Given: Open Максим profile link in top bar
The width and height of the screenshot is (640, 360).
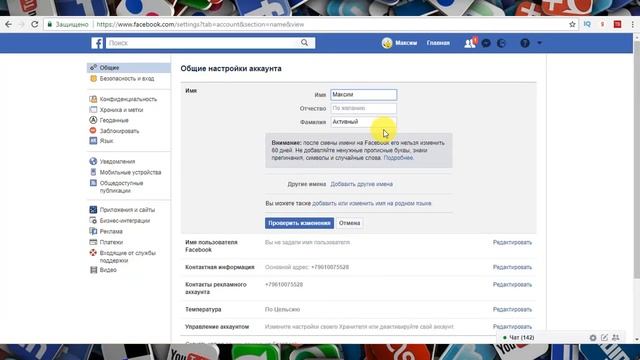Looking at the screenshot, I should click(406, 43).
